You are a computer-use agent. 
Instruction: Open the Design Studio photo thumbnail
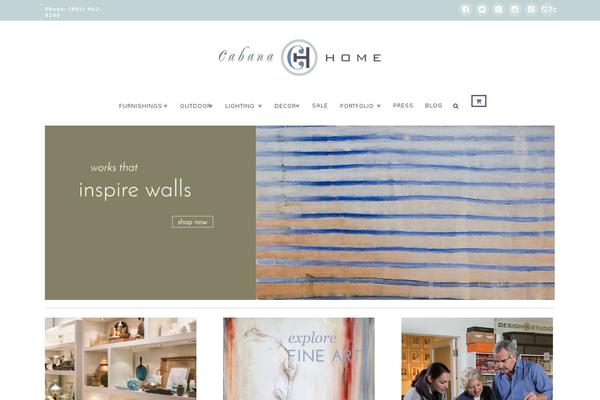point(477,359)
